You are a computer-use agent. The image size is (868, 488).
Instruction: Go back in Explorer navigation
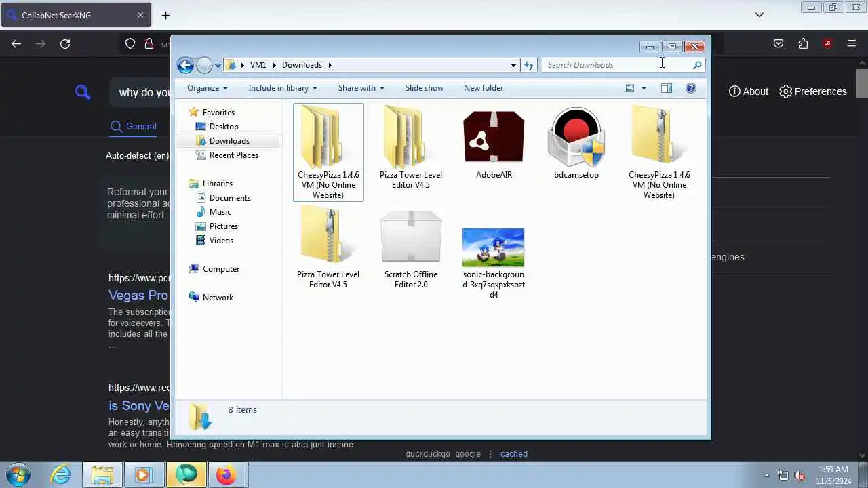tap(185, 65)
